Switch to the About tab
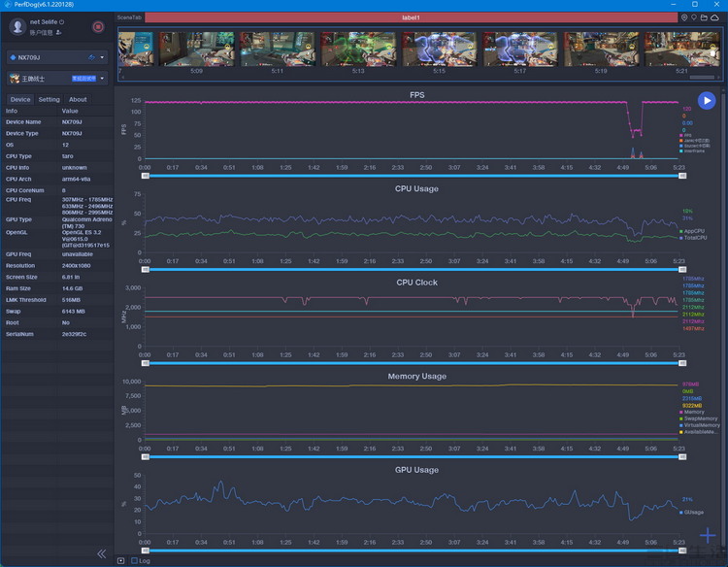This screenshot has width=728, height=567. [78, 99]
